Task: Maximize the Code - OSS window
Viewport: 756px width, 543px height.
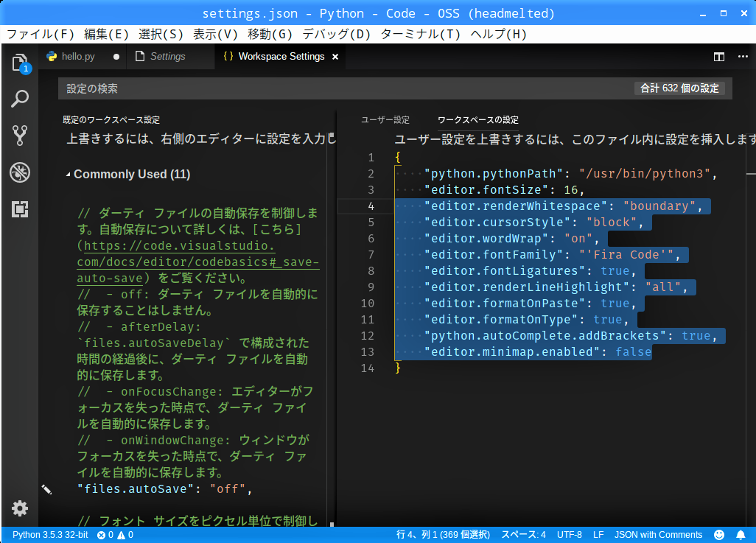Action: 724,14
